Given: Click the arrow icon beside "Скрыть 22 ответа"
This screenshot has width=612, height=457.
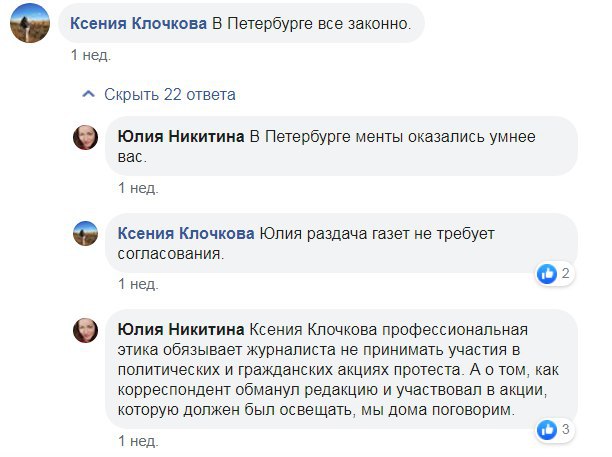Looking at the screenshot, I should coord(88,95).
